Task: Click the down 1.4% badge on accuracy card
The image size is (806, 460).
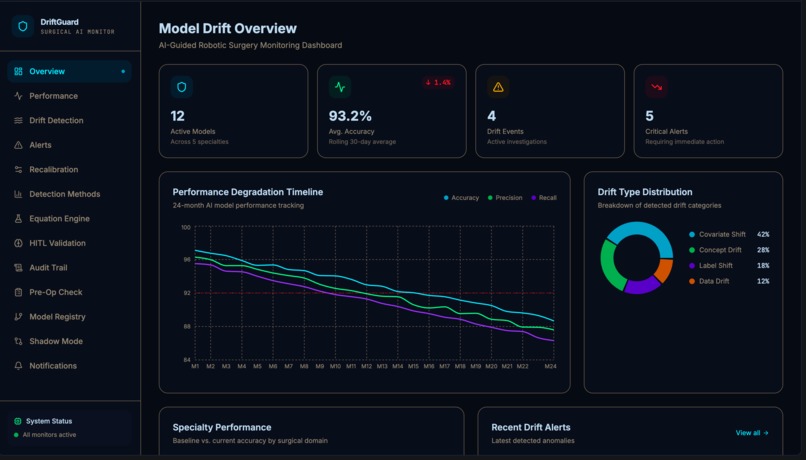Action: coord(438,82)
